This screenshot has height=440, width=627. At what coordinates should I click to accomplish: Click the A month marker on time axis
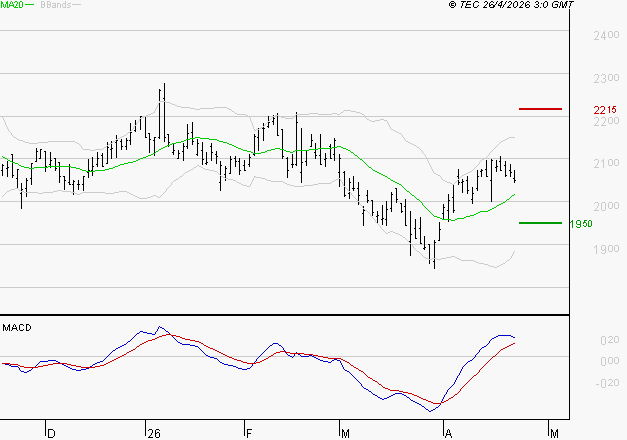pos(448,434)
